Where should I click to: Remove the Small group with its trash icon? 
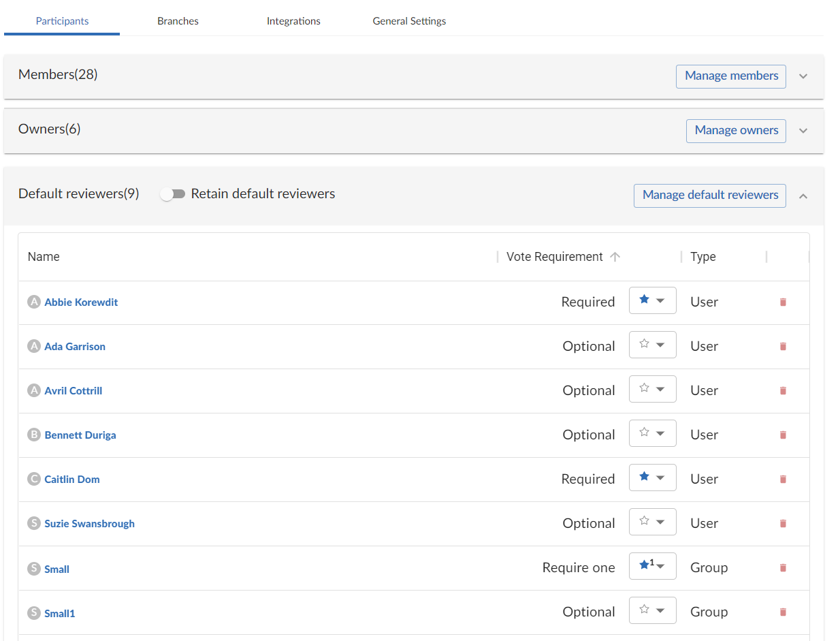click(x=783, y=567)
